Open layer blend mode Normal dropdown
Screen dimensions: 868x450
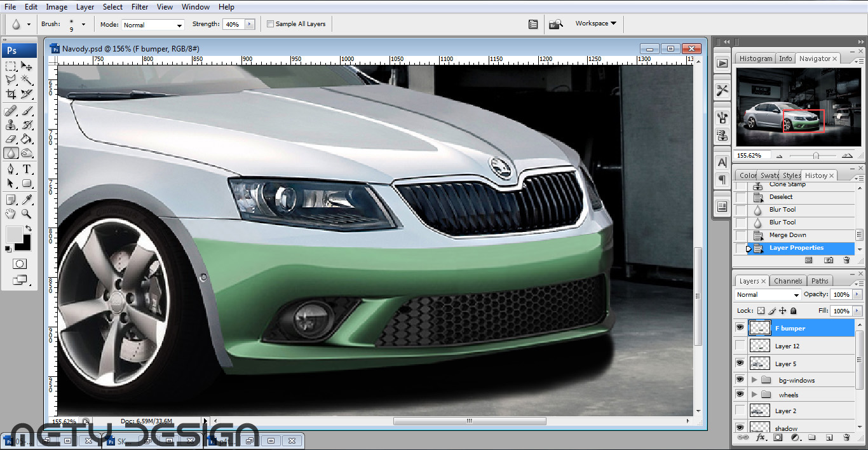[768, 295]
